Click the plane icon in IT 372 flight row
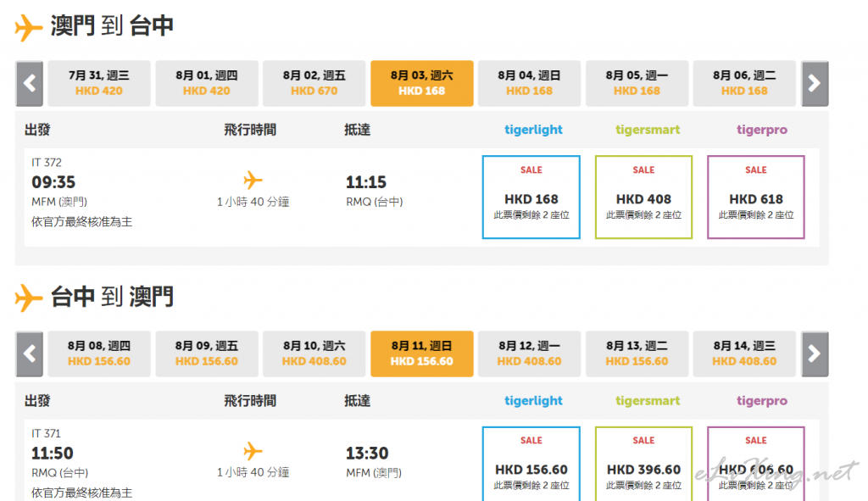 pos(253,180)
